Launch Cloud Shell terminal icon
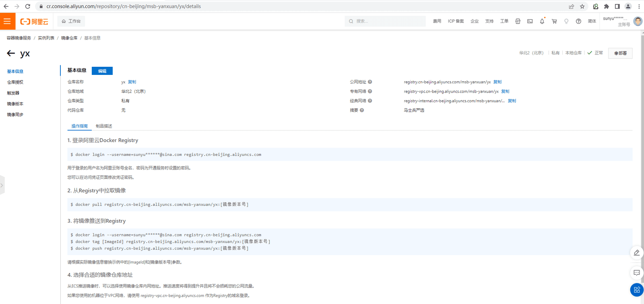Image resolution: width=644 pixels, height=304 pixels. click(x=530, y=21)
